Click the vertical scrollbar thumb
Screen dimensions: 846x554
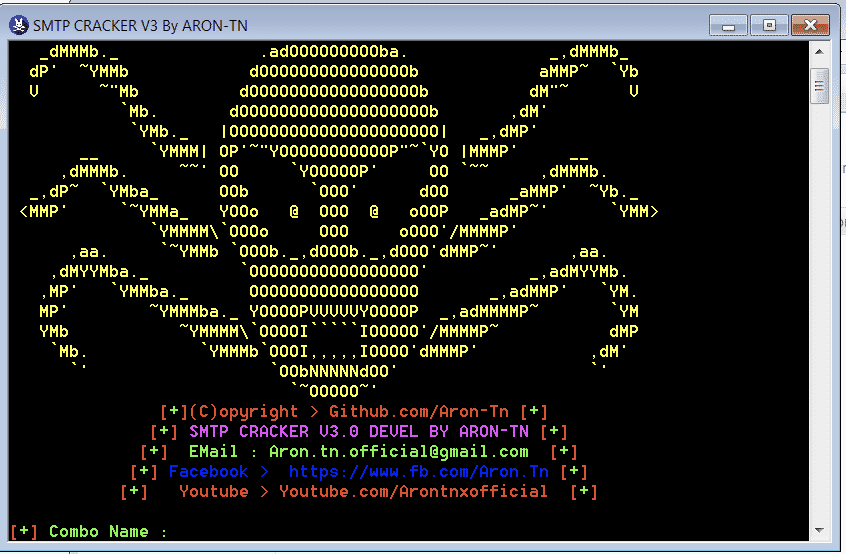[819, 86]
